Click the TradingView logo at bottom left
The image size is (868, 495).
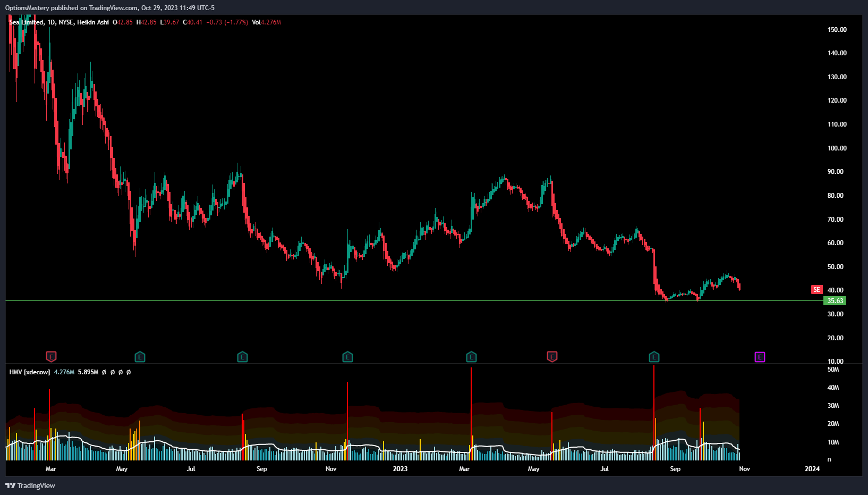30,485
